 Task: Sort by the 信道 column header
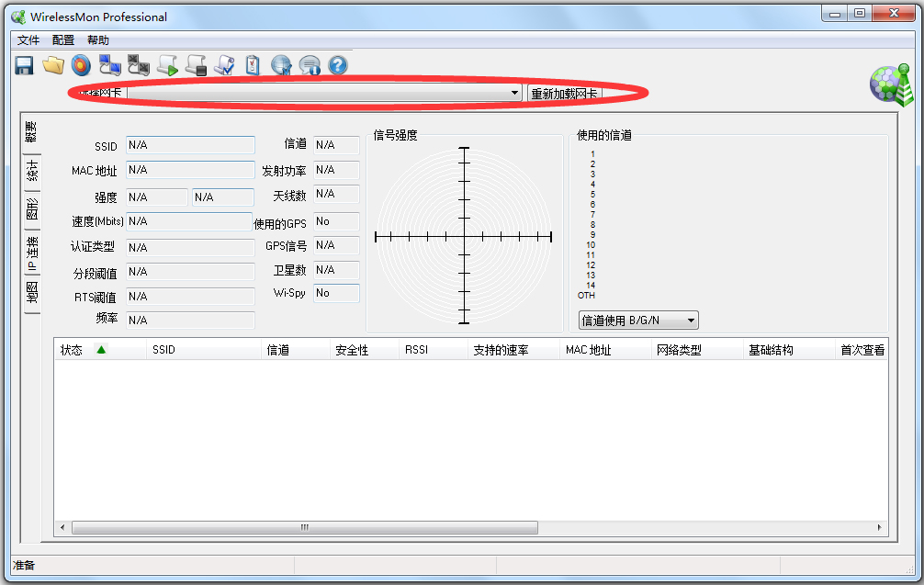[295, 350]
